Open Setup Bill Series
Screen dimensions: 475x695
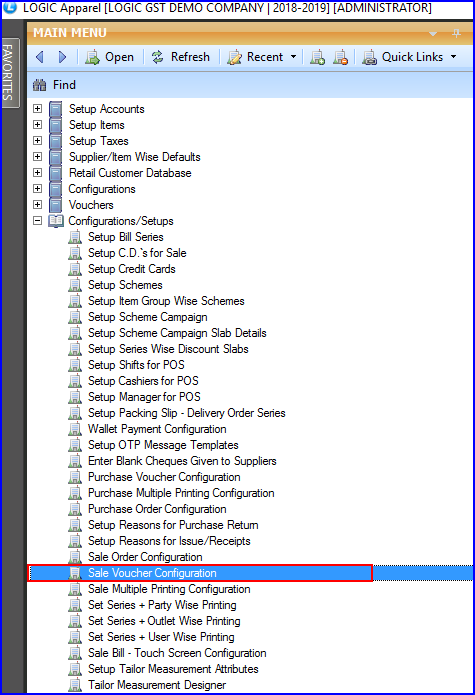126,237
